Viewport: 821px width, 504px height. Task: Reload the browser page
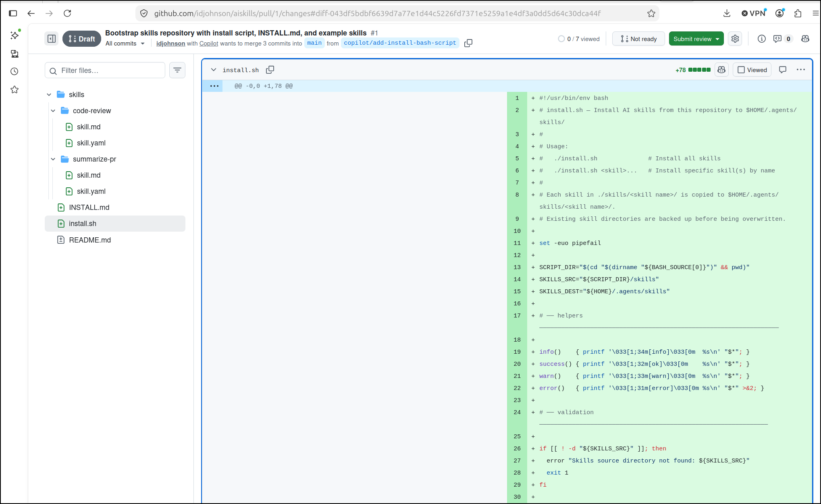pos(67,13)
